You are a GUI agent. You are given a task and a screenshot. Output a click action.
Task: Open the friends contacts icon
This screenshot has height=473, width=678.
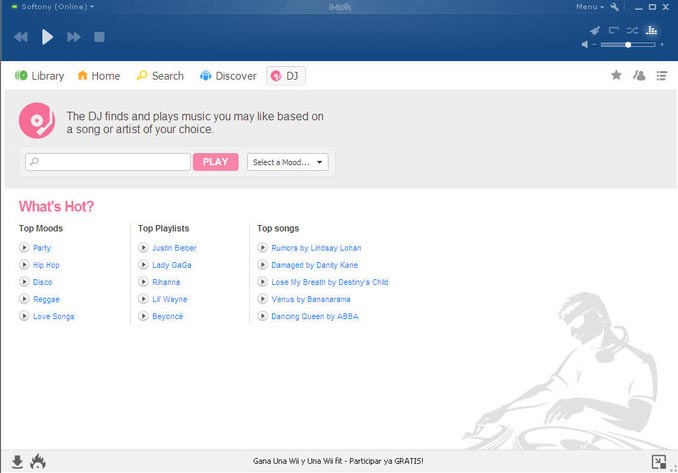pos(639,76)
